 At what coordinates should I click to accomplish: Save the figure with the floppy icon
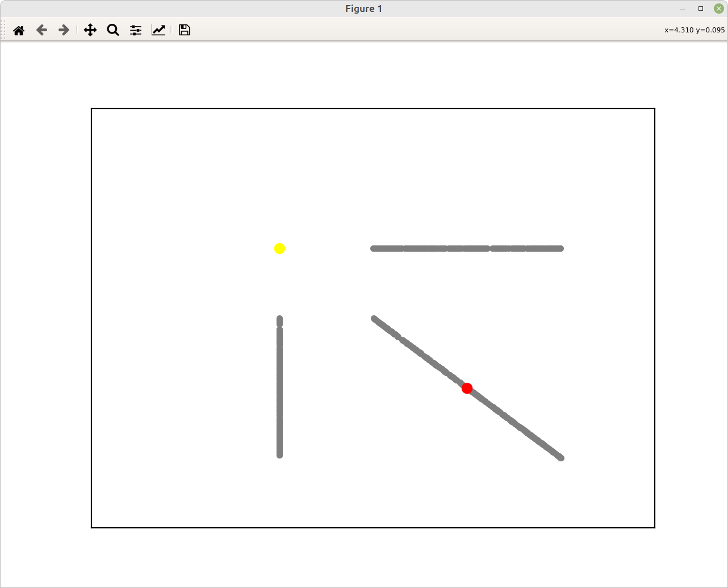[x=184, y=30]
